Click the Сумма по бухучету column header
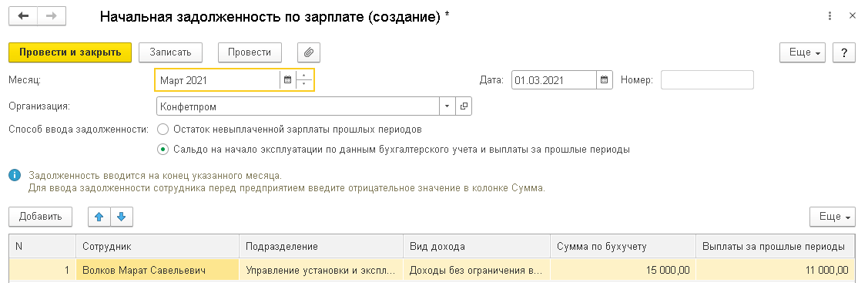Screen dimensions: 868x283 click(623, 247)
